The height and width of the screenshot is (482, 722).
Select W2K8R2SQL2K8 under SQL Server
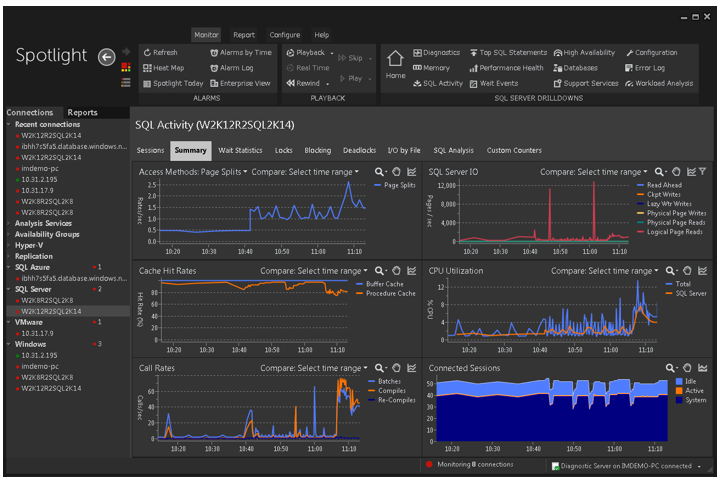47,301
